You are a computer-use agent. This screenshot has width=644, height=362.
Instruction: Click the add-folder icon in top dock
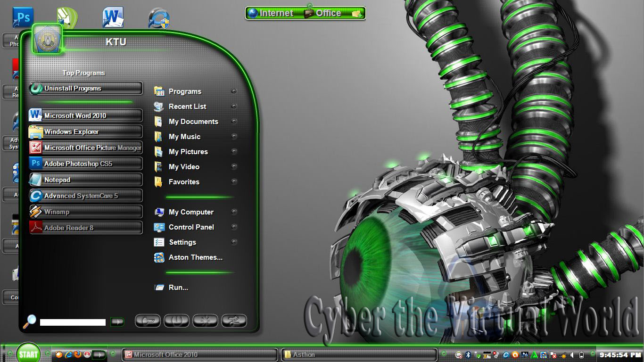[357, 14]
